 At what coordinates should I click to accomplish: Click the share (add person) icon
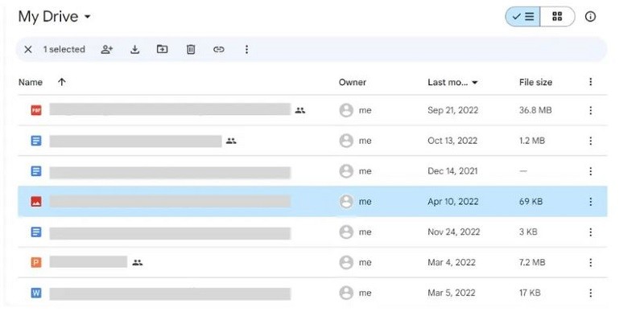pyautogui.click(x=107, y=50)
